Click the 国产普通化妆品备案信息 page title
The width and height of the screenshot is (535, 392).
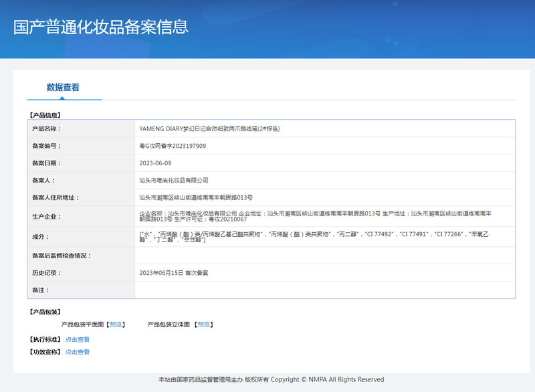[x=101, y=27]
